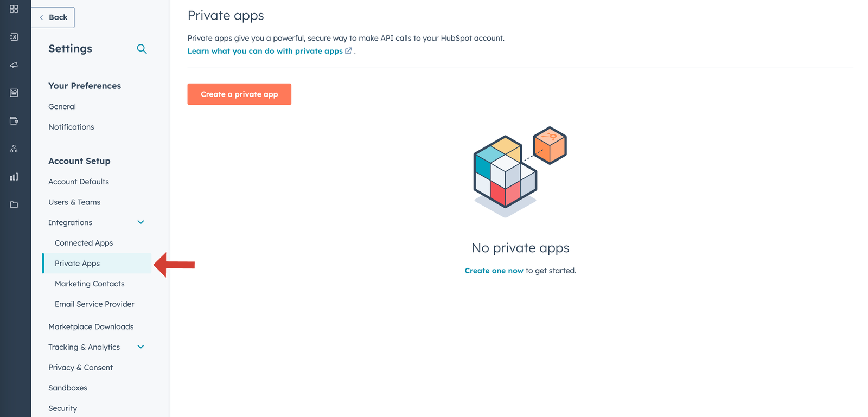Expand the Tracking & Analytics section
This screenshot has height=417, width=868.
(x=141, y=347)
